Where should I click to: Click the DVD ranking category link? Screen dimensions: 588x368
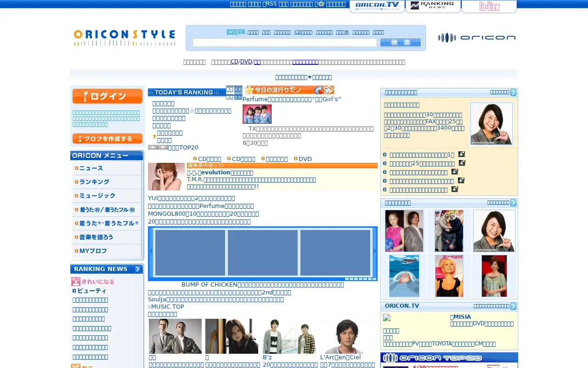[305, 159]
